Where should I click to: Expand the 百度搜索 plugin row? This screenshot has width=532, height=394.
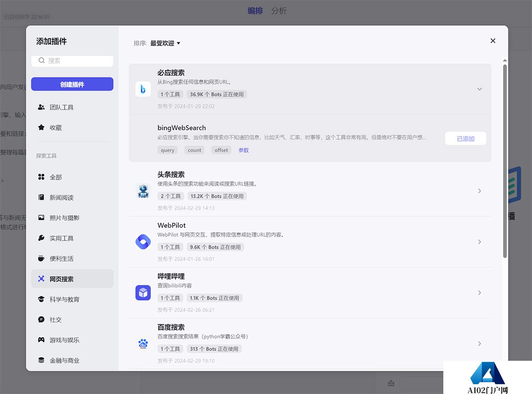click(x=479, y=344)
